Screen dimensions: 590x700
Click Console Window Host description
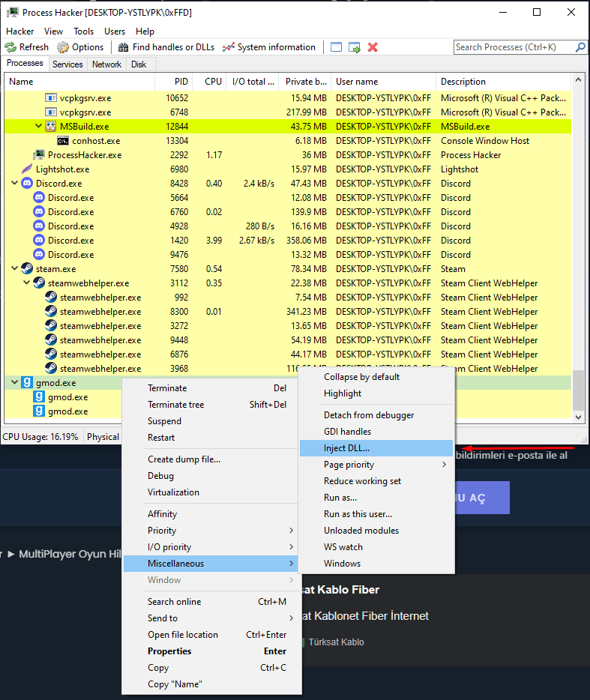(485, 141)
